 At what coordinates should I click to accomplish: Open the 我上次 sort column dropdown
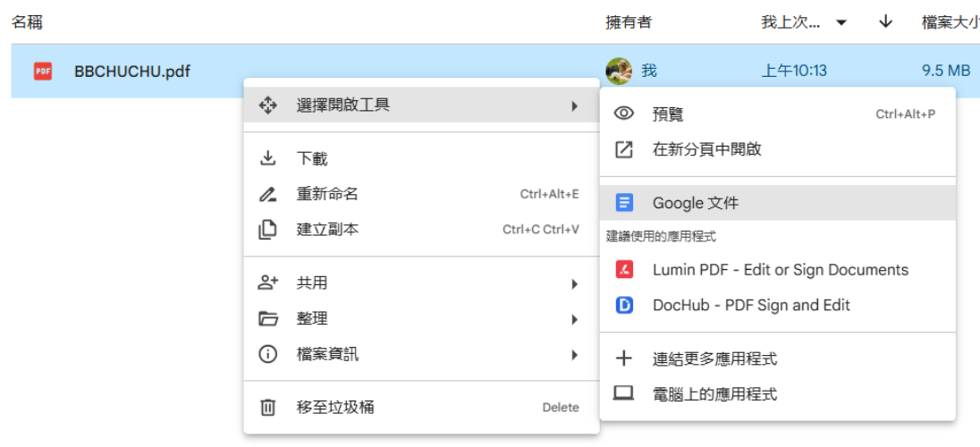pos(841,23)
